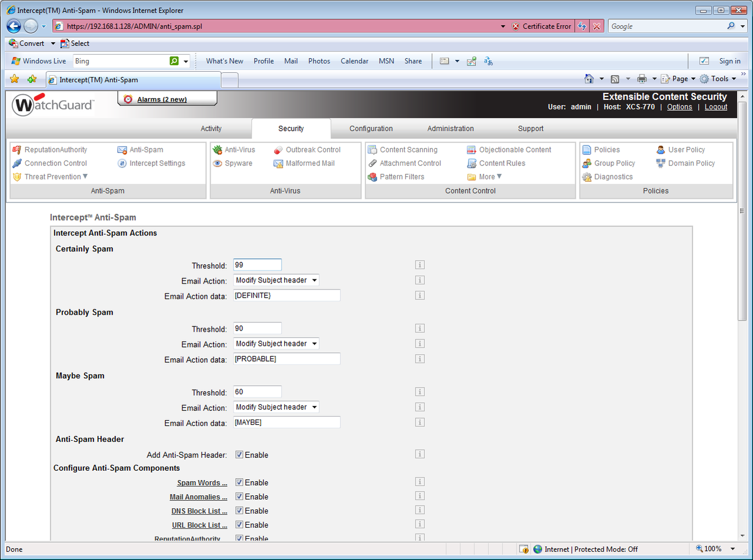753x560 pixels.
Task: Switch to the Configuration tab
Action: pos(371,129)
